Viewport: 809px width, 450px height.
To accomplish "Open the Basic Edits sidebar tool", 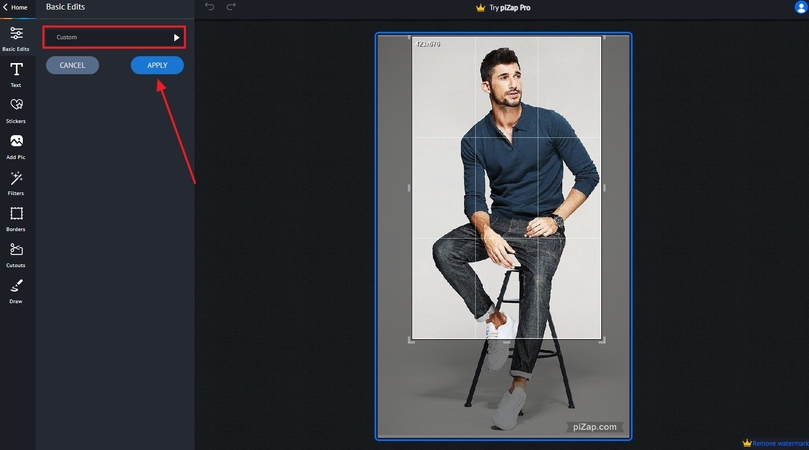I will pos(16,39).
